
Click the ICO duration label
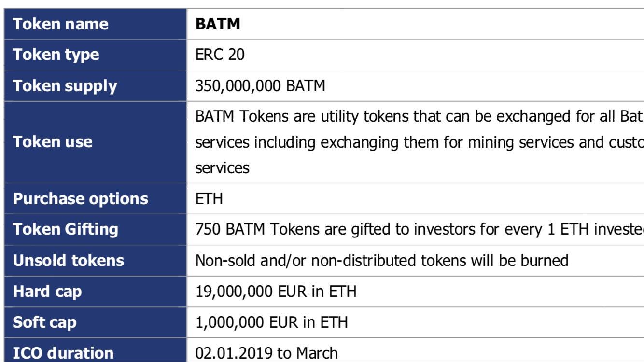(63, 353)
